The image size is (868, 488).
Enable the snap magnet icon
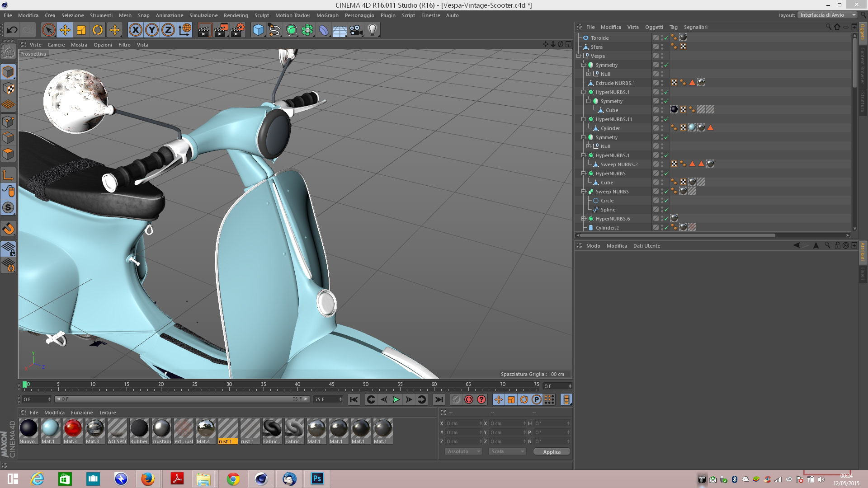click(8, 228)
